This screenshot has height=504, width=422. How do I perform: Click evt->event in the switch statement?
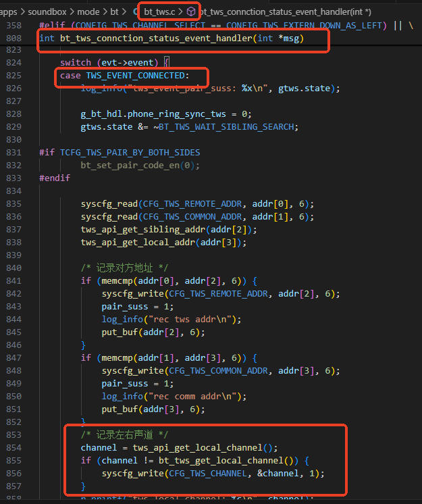(x=127, y=63)
